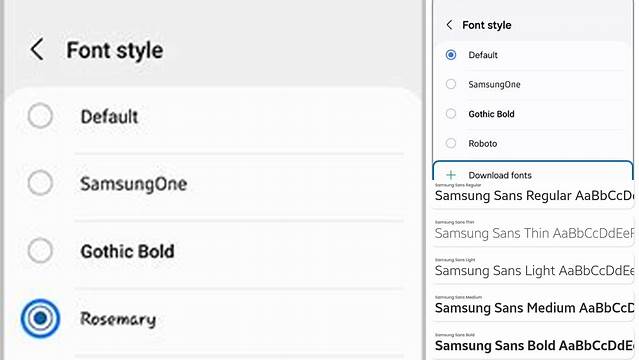The height and width of the screenshot is (360, 639).
Task: Select the Roboto radio button
Action: (451, 143)
